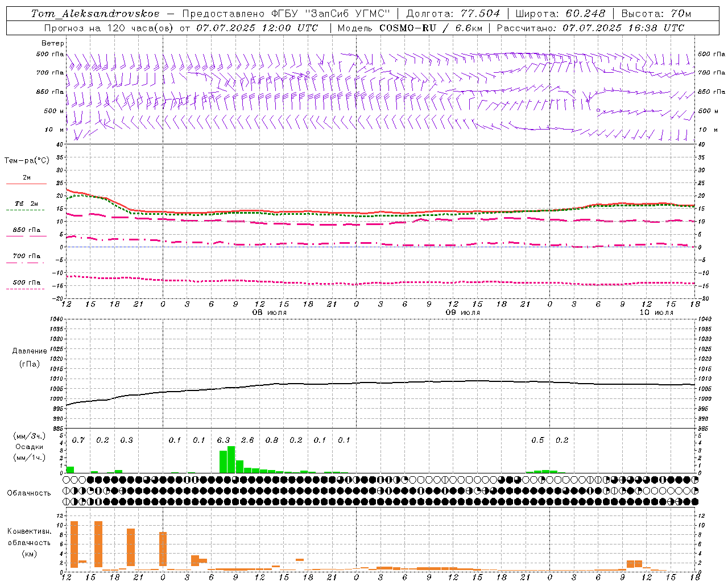Click the forecast length text "Прогноз на 120 часа(ов)"

click(x=109, y=28)
